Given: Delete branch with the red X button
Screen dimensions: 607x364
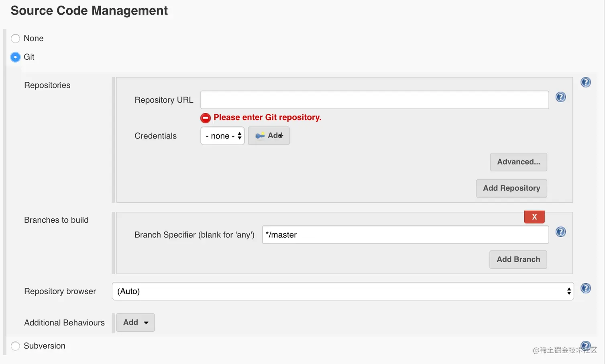Looking at the screenshot, I should (x=534, y=217).
